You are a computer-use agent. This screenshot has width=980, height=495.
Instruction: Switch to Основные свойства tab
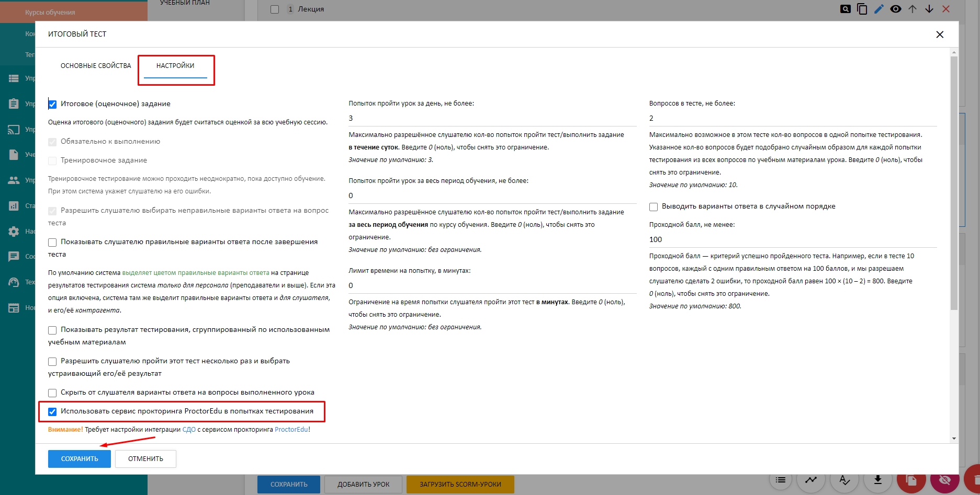(x=96, y=66)
